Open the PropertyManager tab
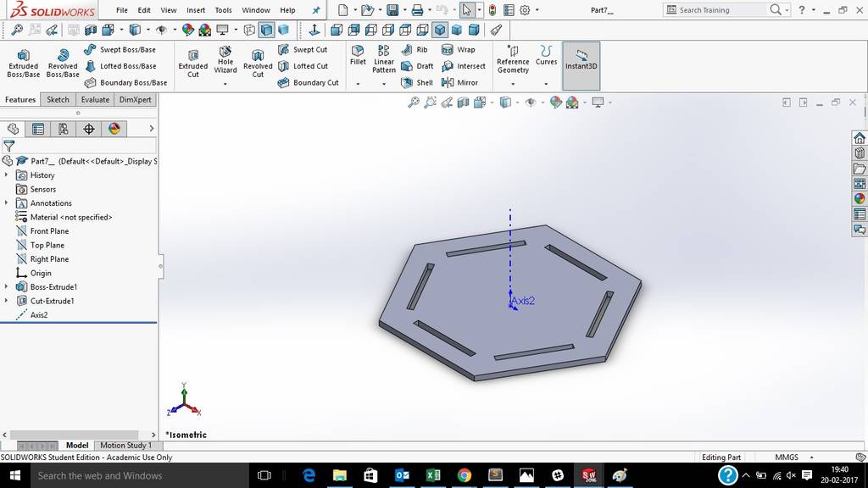 pos(38,129)
